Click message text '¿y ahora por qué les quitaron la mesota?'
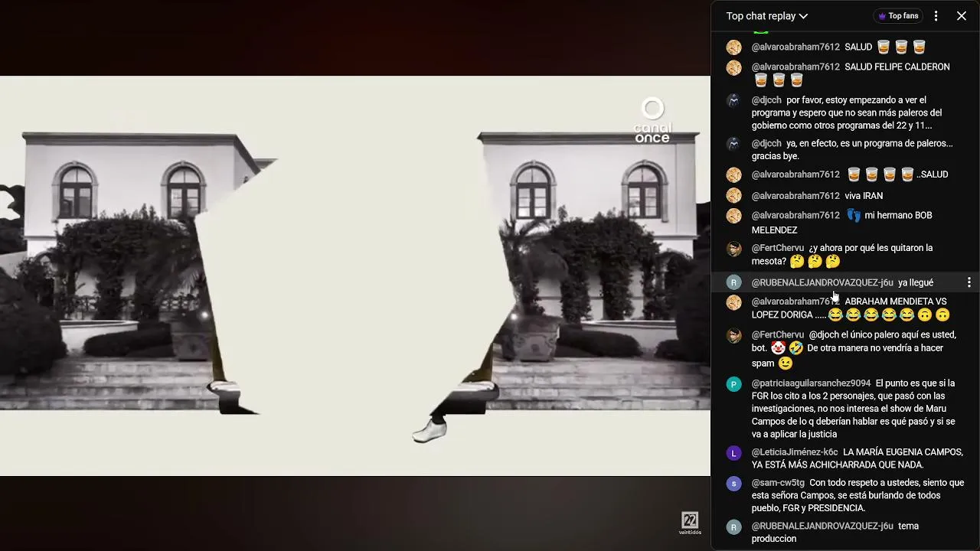 coord(842,255)
